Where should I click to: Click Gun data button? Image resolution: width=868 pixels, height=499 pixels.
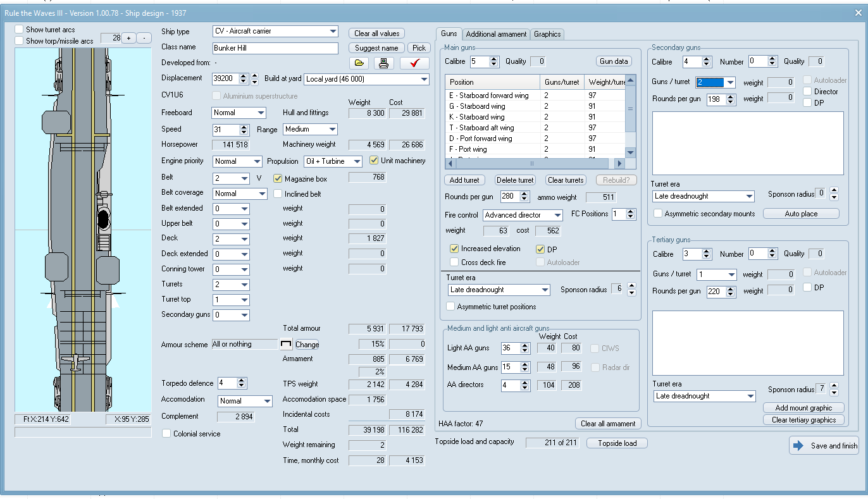(x=614, y=61)
